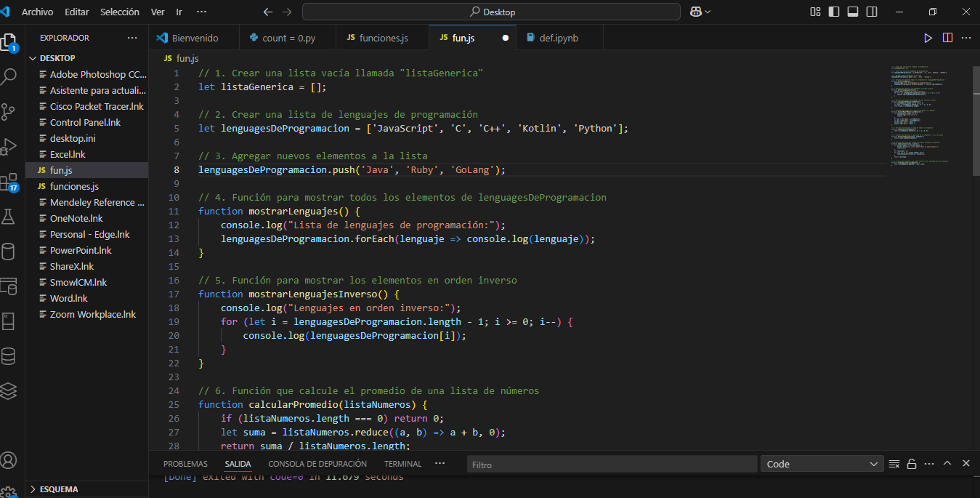The width and height of the screenshot is (980, 498).
Task: Close the bottom output panel
Action: (966, 464)
